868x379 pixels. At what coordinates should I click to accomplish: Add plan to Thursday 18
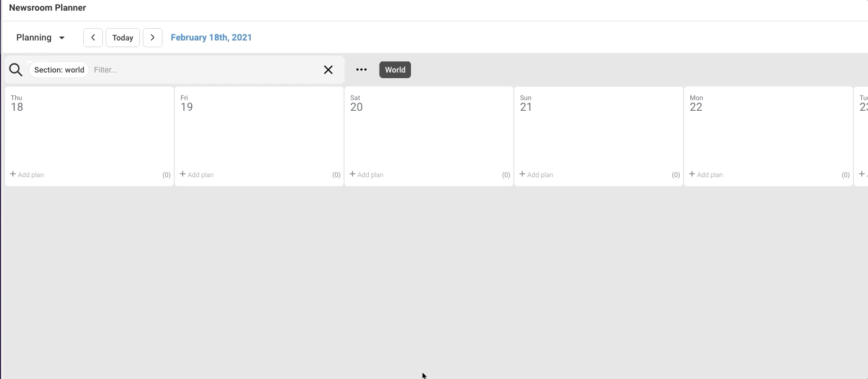27,175
